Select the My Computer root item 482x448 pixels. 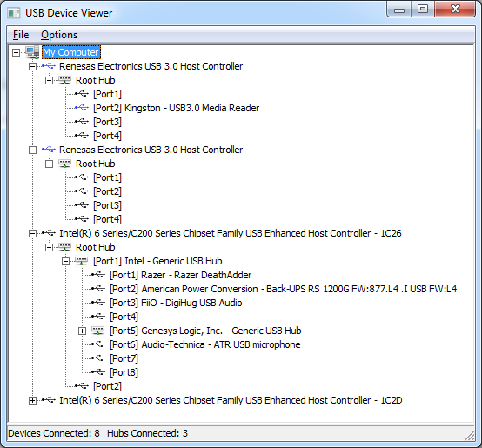coord(71,52)
